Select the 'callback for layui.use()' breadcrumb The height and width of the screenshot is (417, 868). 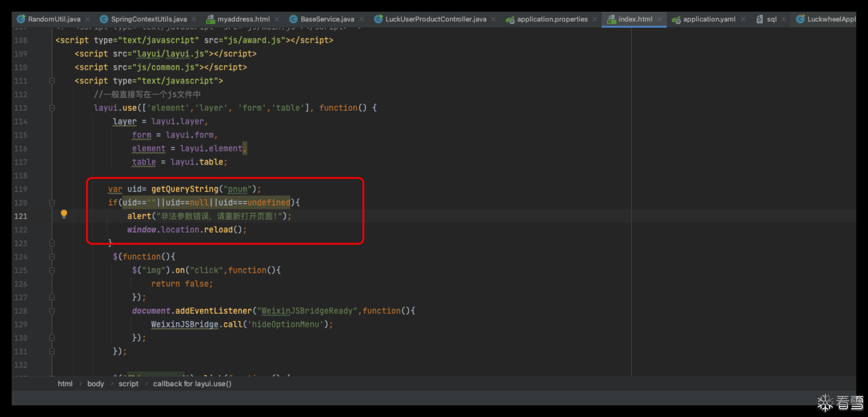pyautogui.click(x=192, y=384)
